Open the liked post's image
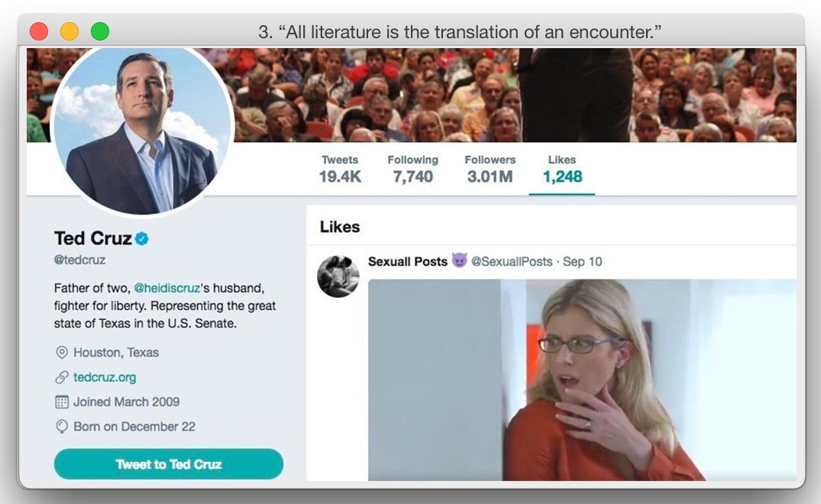 click(582, 380)
